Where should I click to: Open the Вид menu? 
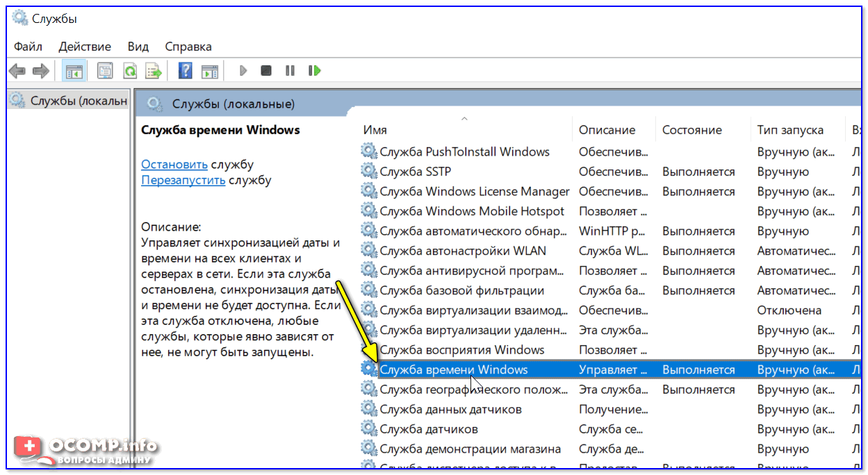tap(138, 47)
